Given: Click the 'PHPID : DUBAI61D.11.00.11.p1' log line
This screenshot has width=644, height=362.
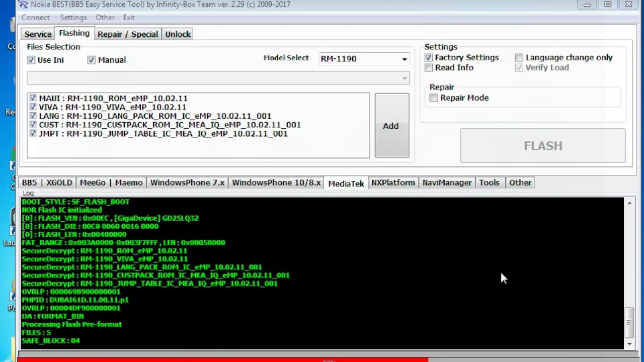Looking at the screenshot, I should (x=75, y=300).
